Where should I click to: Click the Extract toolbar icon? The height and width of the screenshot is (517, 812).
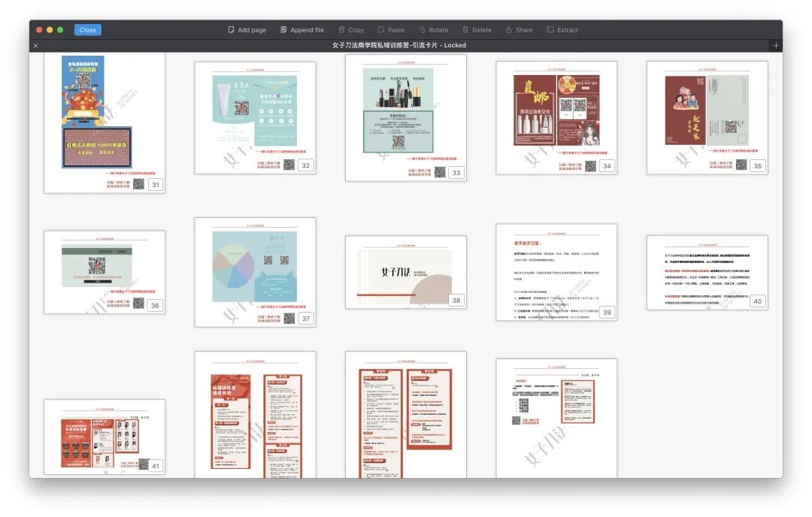(x=550, y=30)
